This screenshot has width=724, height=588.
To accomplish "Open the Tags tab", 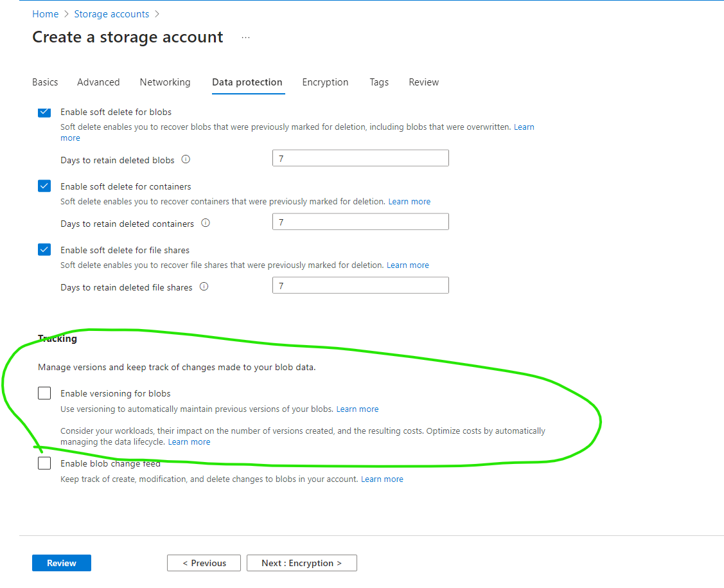I will tap(379, 82).
